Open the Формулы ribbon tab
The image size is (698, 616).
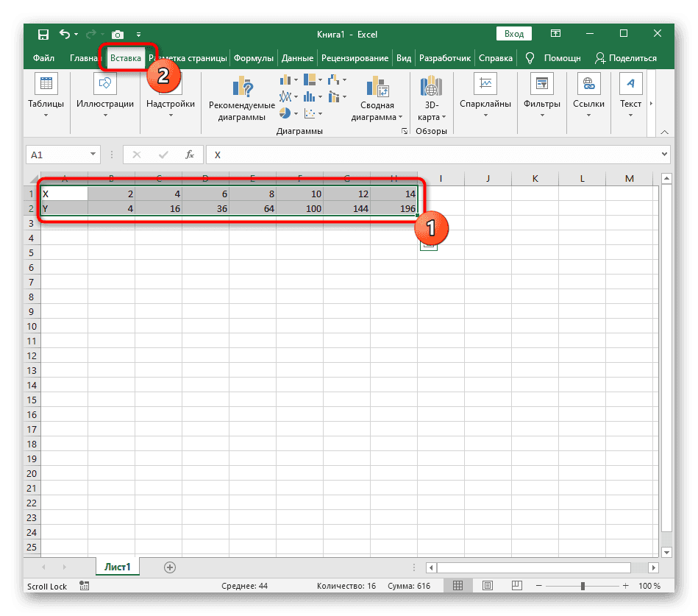pyautogui.click(x=254, y=58)
